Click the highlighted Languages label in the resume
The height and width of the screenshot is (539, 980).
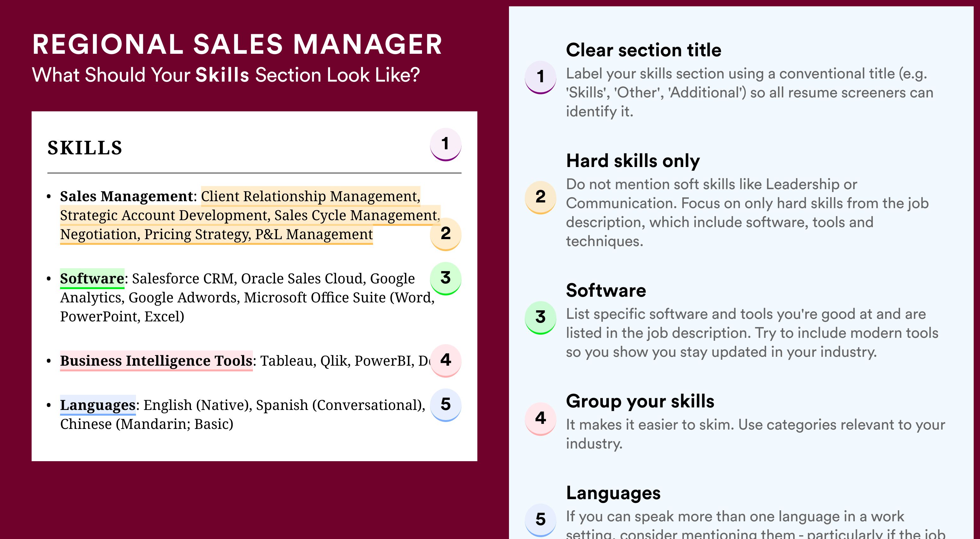coord(98,405)
